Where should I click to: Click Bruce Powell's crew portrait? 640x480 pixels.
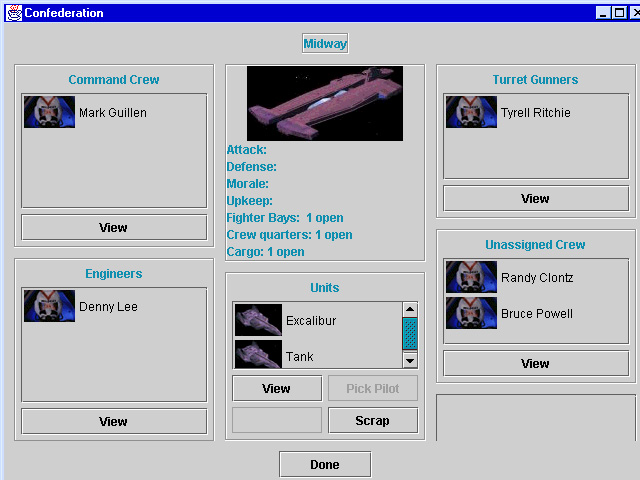coord(471,313)
